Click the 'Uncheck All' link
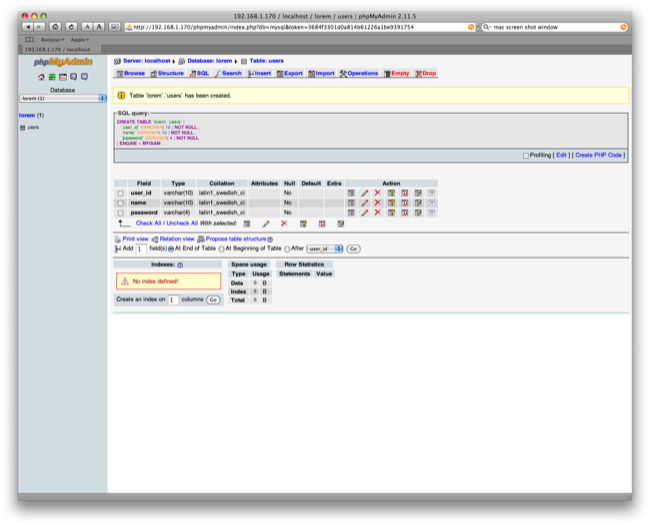Screen dimensions: 650x525 182,223
